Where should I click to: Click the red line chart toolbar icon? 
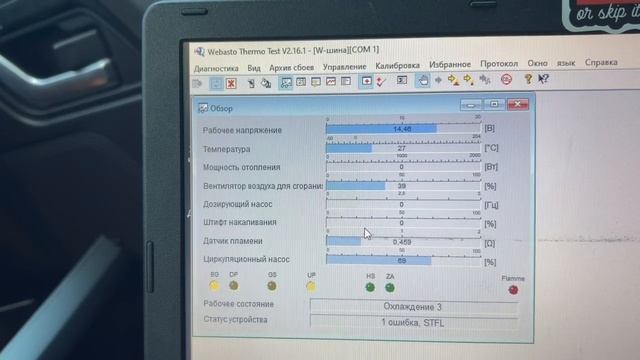click(331, 82)
